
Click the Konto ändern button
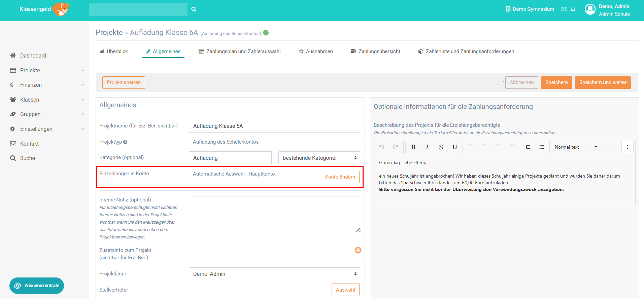(x=340, y=177)
